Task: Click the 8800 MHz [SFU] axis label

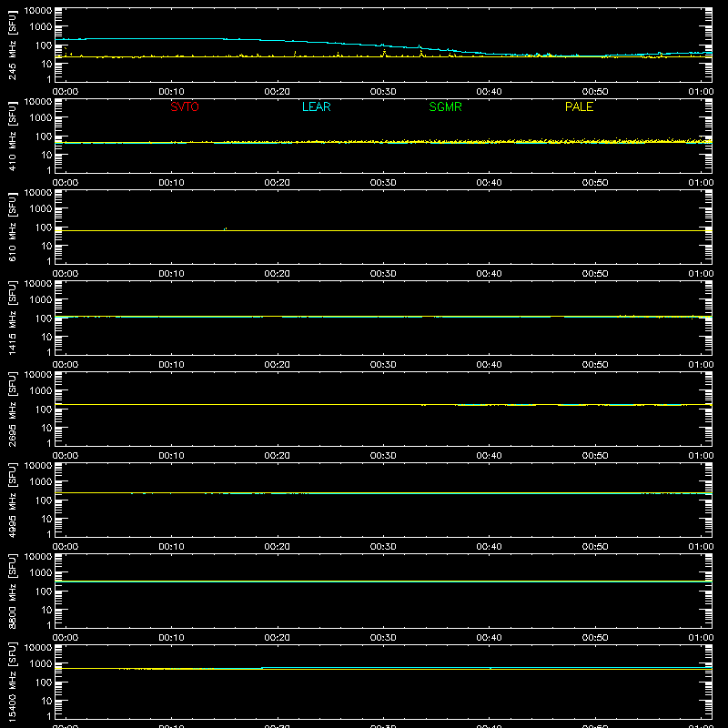Action: point(12,591)
